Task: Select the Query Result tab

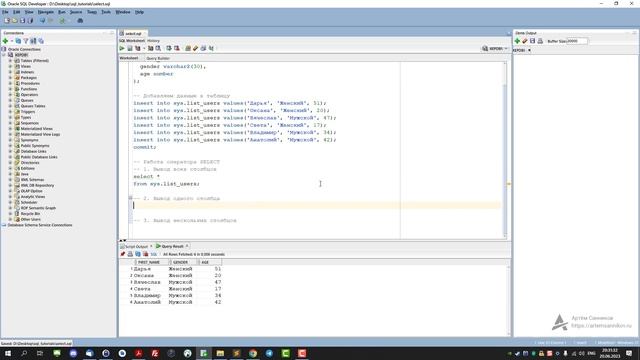Action: point(172,247)
